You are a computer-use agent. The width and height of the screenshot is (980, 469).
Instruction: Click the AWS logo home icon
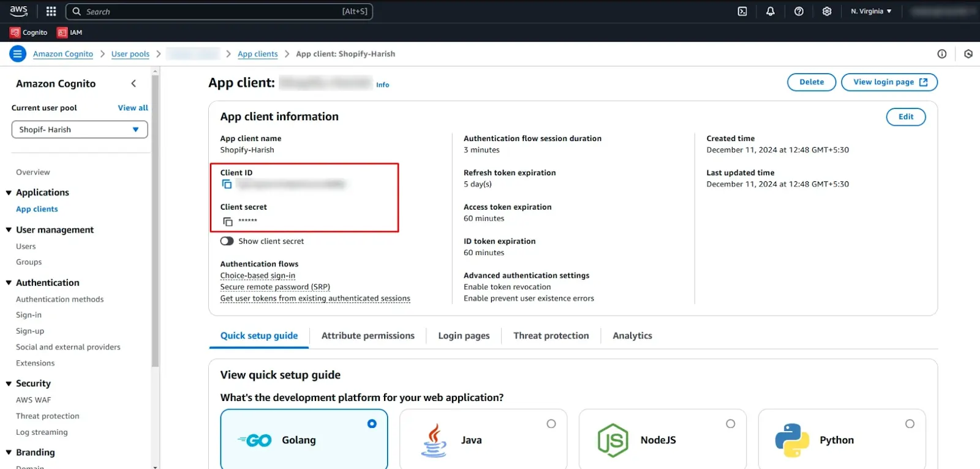19,11
